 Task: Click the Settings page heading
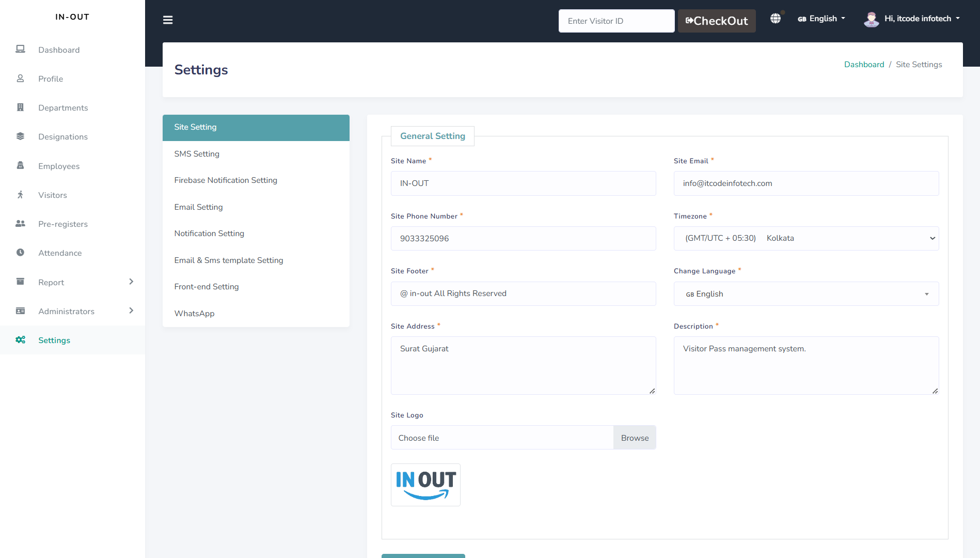pyautogui.click(x=201, y=70)
